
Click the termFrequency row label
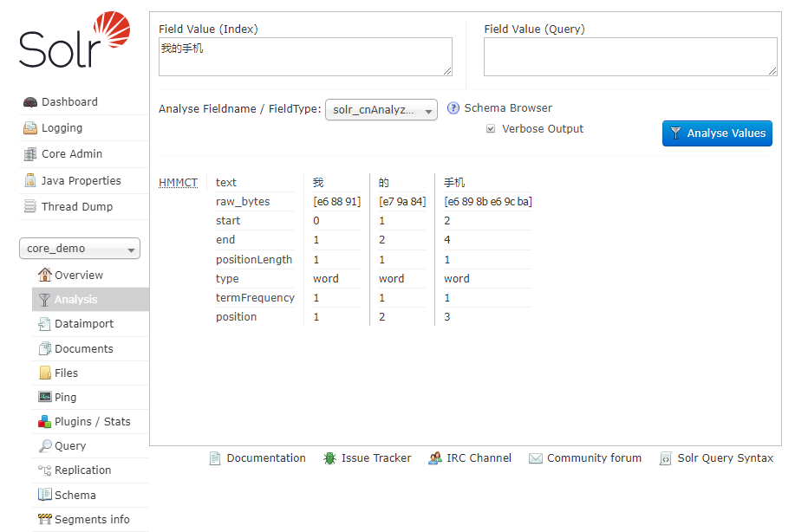point(255,297)
